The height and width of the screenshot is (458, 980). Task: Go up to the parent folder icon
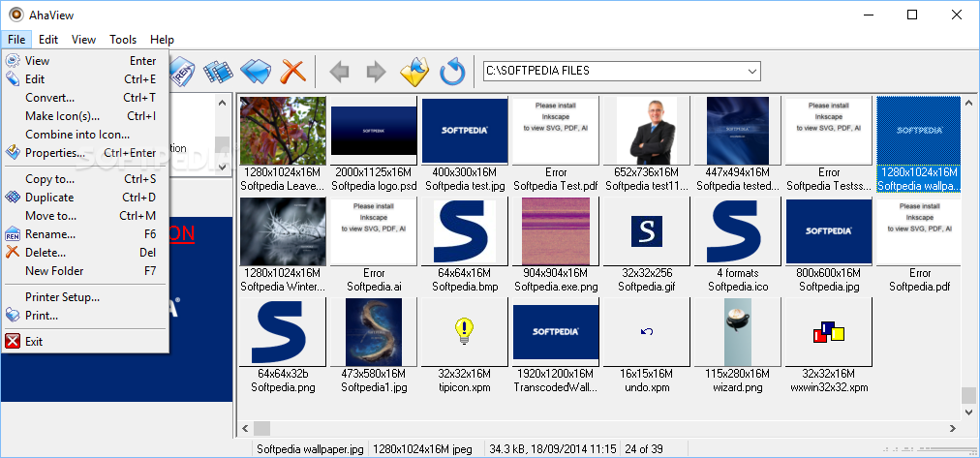tap(415, 72)
